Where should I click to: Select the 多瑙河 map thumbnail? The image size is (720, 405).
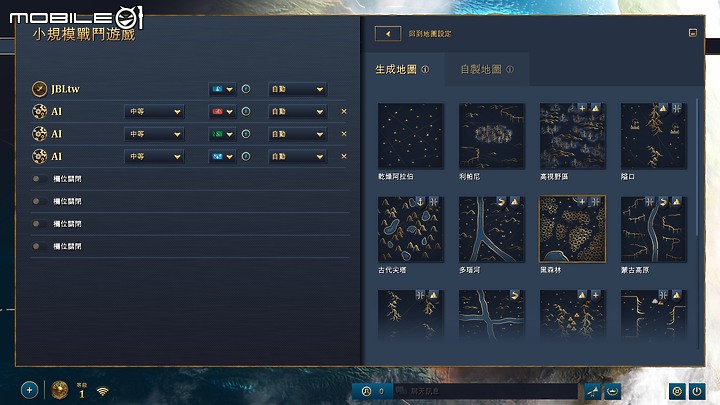[492, 230]
